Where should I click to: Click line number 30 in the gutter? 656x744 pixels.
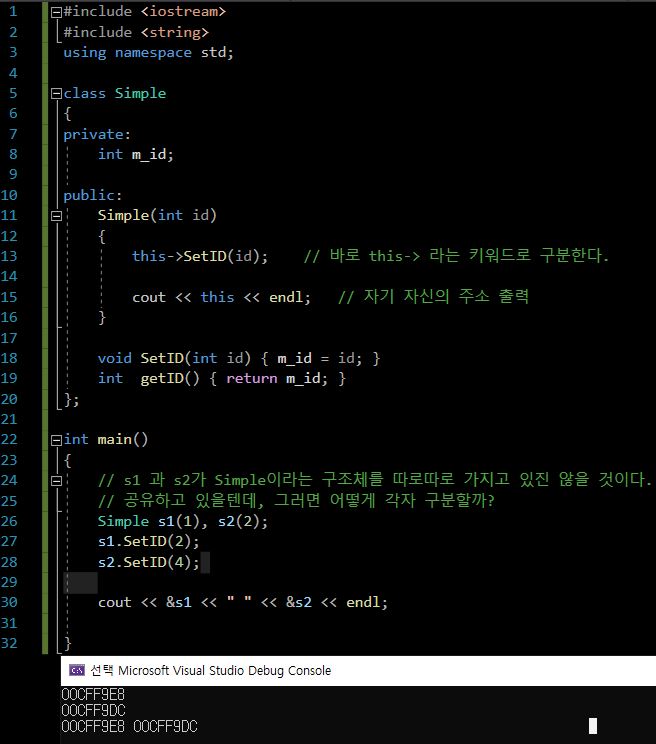click(x=9, y=602)
